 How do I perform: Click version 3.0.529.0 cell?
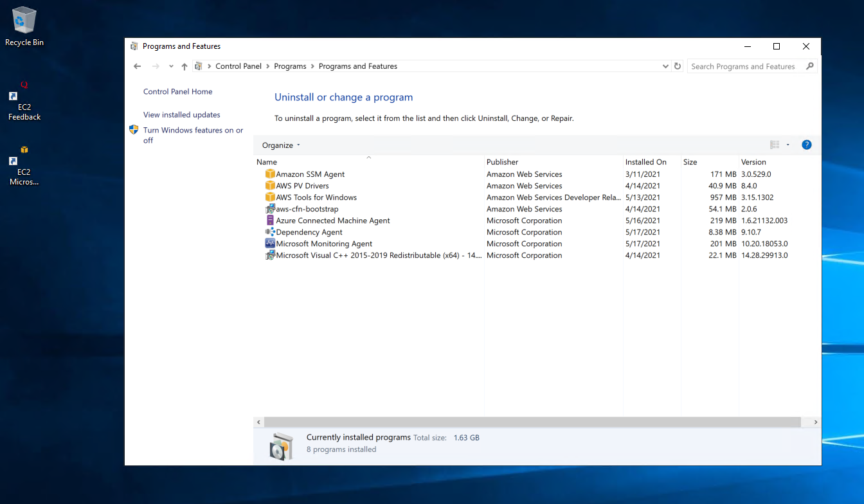(x=756, y=174)
